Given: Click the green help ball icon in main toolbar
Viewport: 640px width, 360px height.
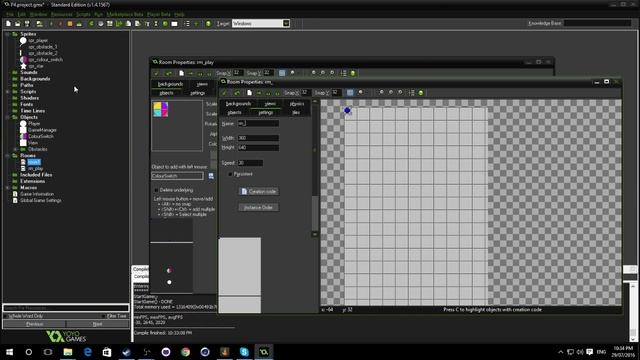Looking at the screenshot, I should point(209,24).
